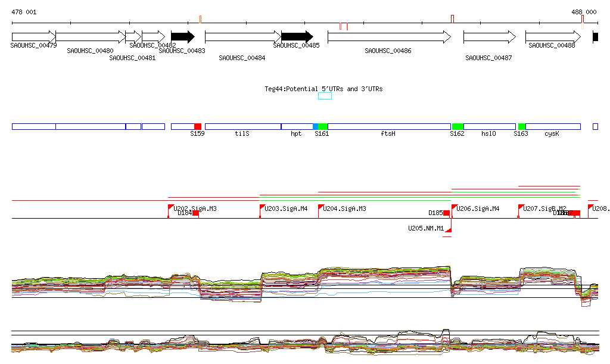
Task: Click the U205.NM.M1 promoter marker
Action: point(449,231)
